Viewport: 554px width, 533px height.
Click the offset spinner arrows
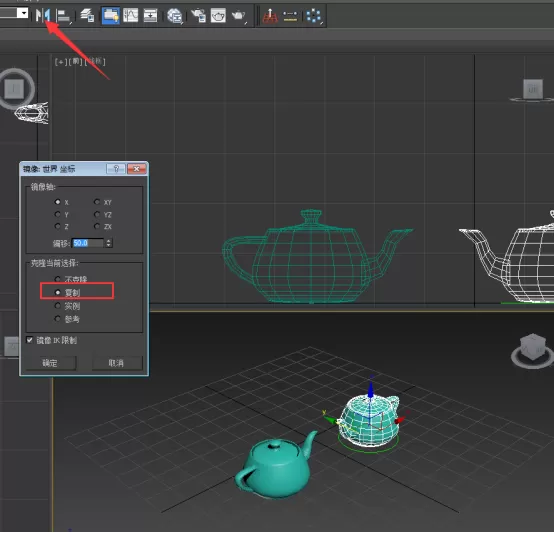[x=108, y=243]
